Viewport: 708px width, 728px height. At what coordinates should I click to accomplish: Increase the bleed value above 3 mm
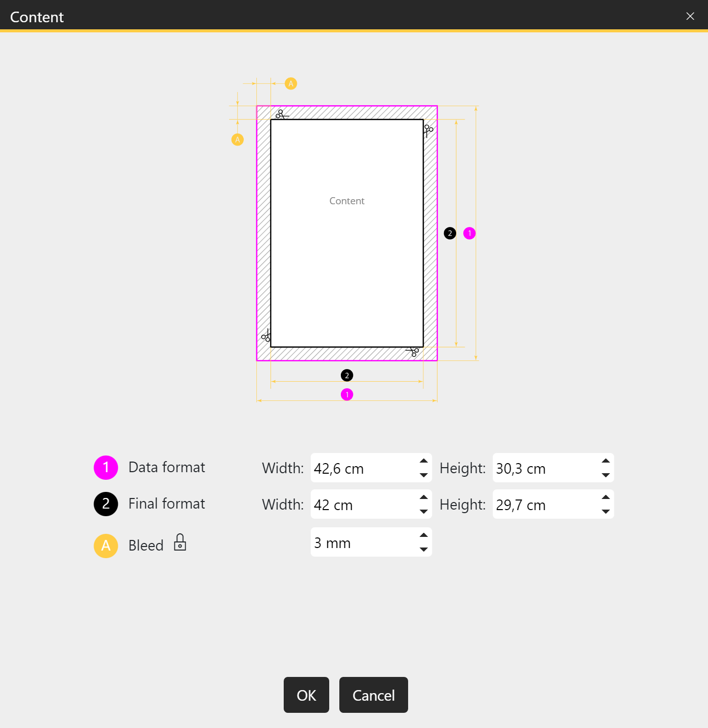423,535
